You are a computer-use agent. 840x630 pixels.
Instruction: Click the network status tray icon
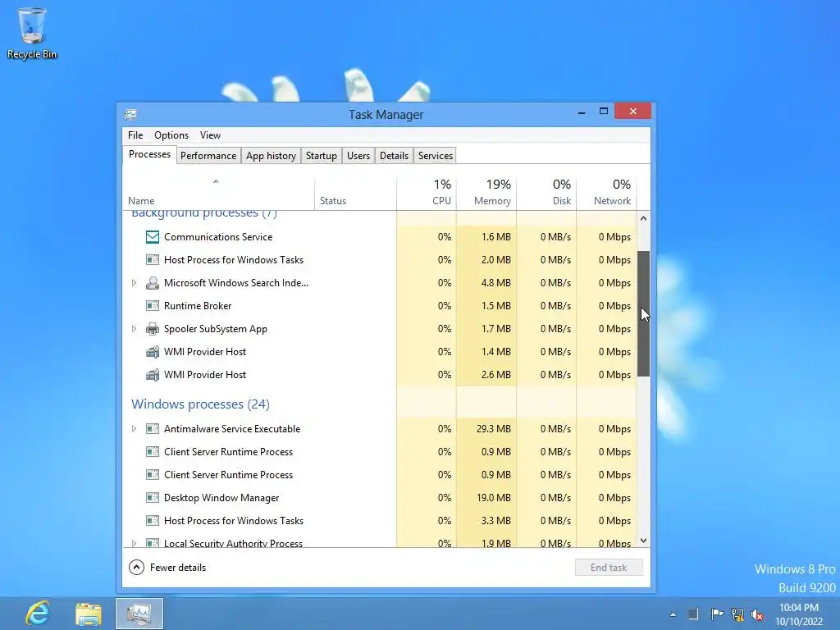737,614
